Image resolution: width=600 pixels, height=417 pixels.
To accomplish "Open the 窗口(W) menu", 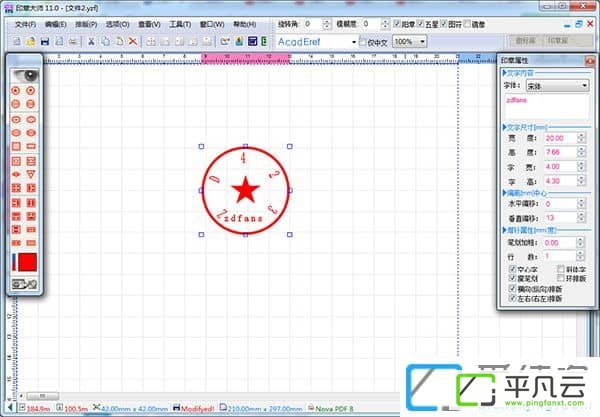I will [x=212, y=24].
